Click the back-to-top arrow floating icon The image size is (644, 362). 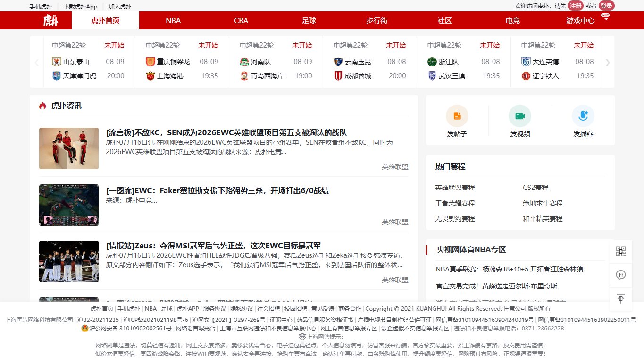(x=621, y=298)
